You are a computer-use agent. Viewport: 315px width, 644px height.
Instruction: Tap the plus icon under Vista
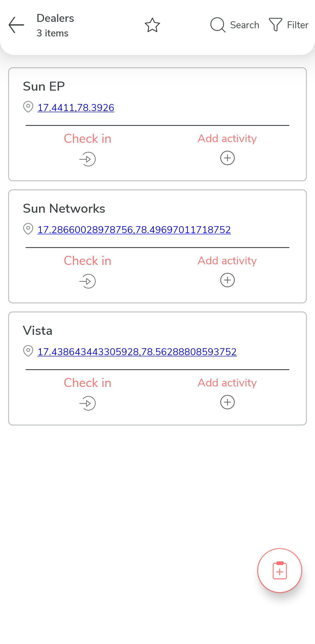[228, 402]
